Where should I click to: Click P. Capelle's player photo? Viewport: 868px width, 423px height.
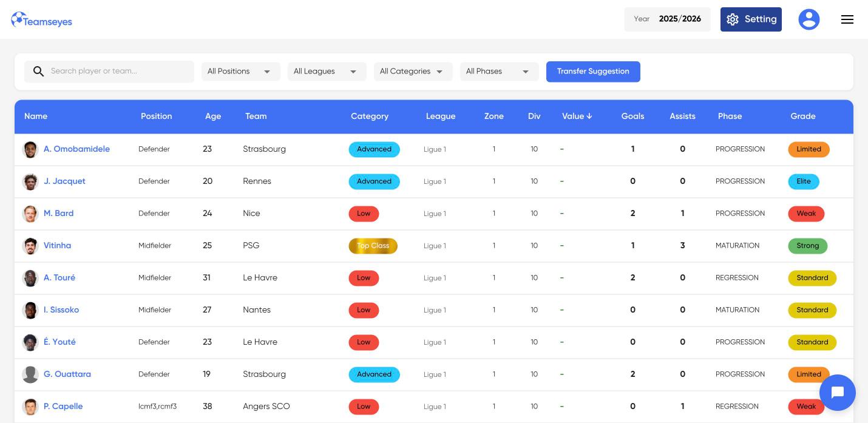pos(30,407)
